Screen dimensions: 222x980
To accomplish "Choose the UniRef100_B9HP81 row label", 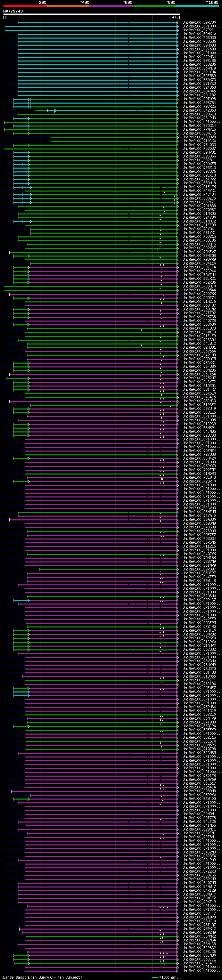I will (x=199, y=153).
